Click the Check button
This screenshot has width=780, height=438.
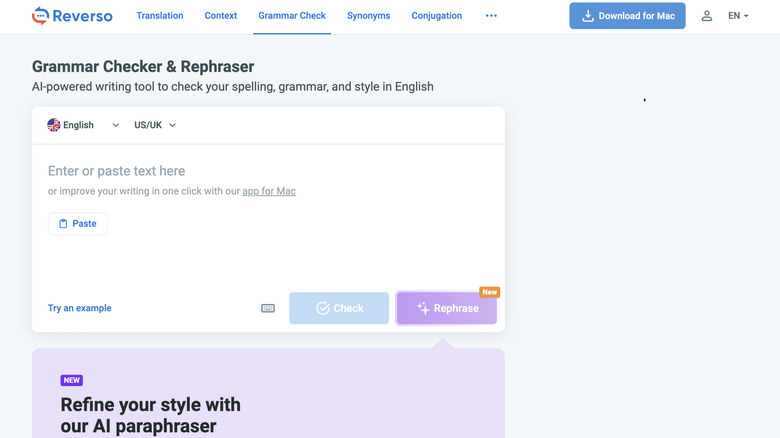[339, 308]
